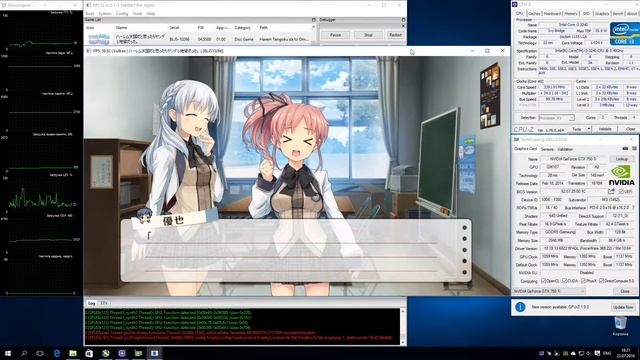Click Update Now for GPU-Z

pyautogui.click(x=623, y=307)
